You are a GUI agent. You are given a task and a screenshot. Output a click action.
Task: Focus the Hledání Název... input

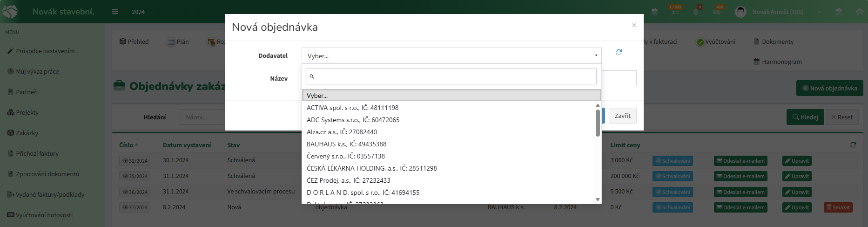pyautogui.click(x=202, y=117)
